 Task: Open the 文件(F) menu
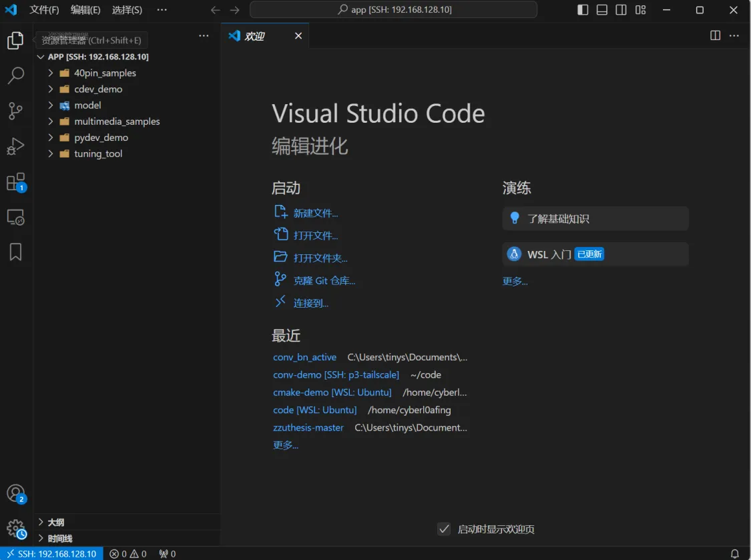pos(44,10)
